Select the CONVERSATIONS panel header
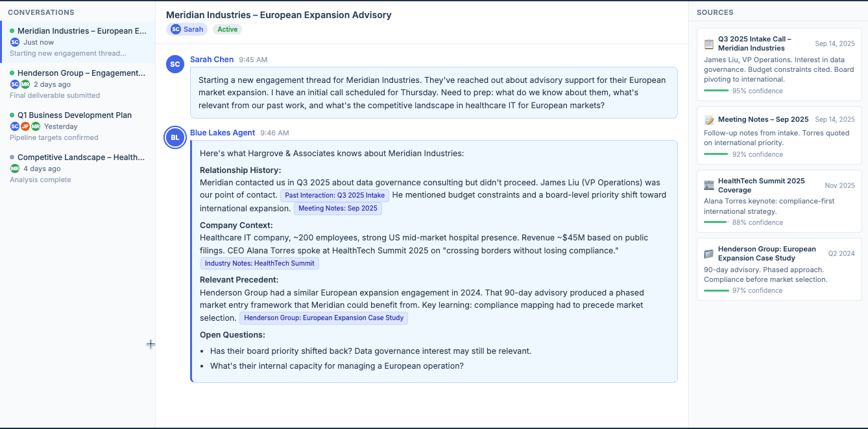 pos(41,12)
